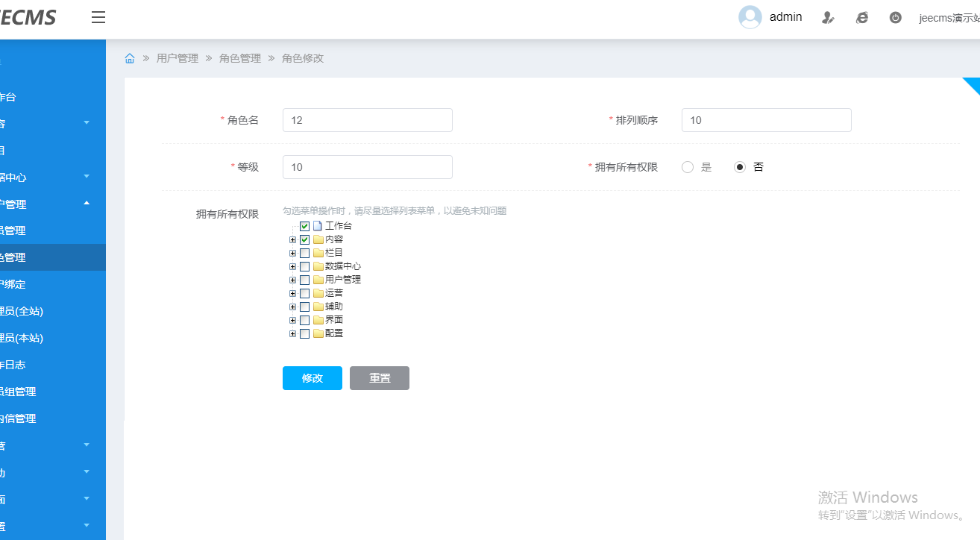Viewport: 980px width, 540px height.
Task: Go home via breadcrumb house icon
Action: (x=130, y=58)
